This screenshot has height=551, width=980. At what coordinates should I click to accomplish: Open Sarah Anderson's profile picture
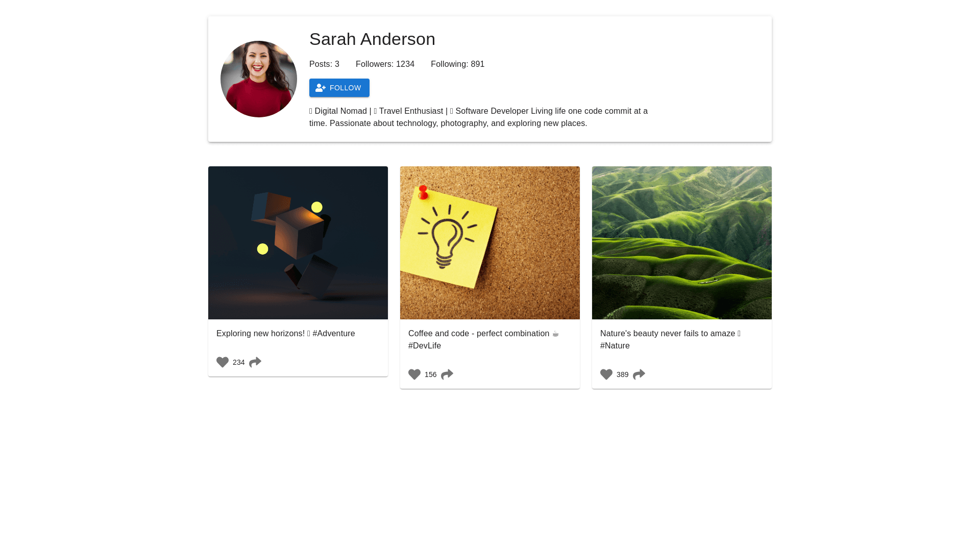[x=259, y=79]
